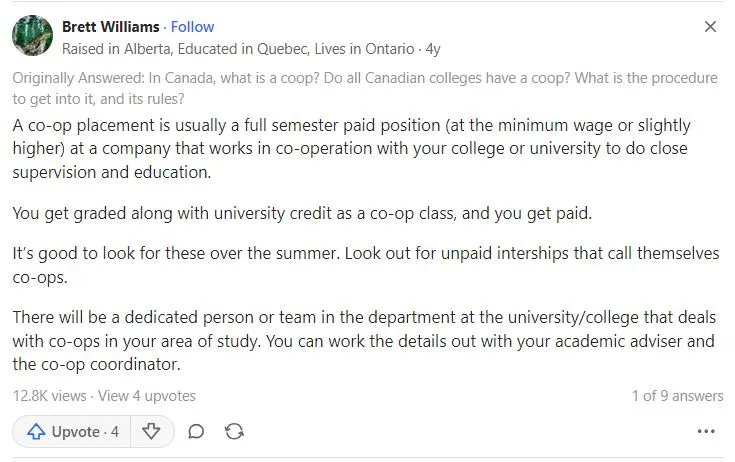Click Brett Williams' profile avatar

tap(32, 36)
